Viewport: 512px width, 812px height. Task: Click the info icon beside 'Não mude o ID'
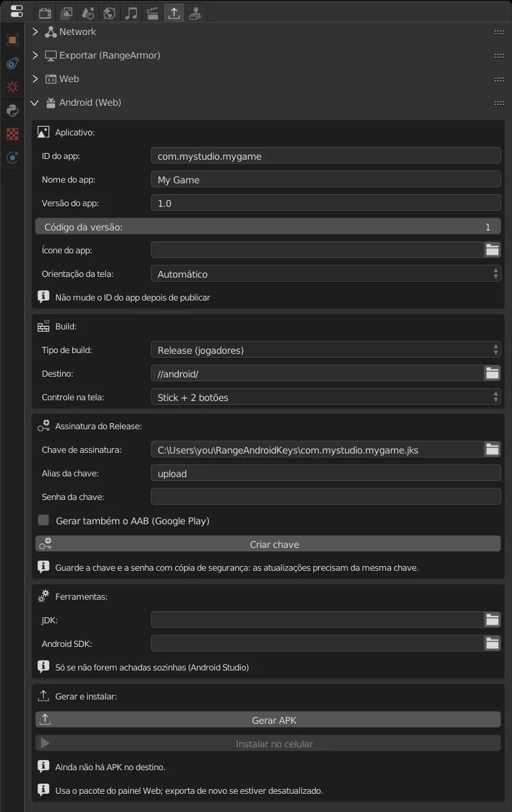43,296
